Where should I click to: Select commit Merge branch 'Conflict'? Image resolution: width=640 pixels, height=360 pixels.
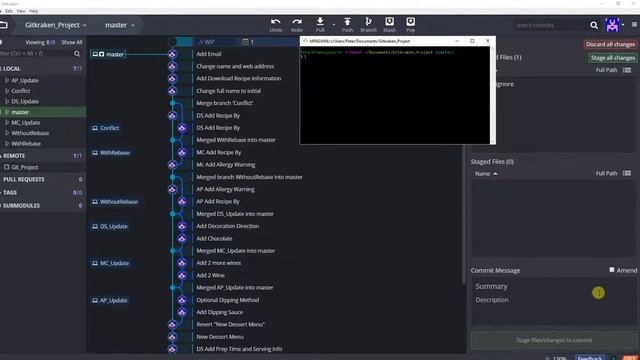point(224,103)
